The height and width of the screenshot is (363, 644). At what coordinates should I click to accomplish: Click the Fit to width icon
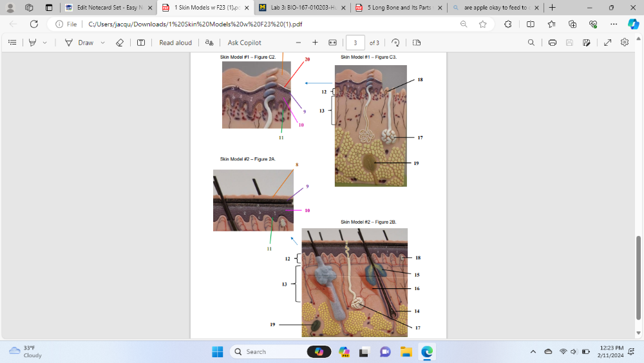point(332,43)
